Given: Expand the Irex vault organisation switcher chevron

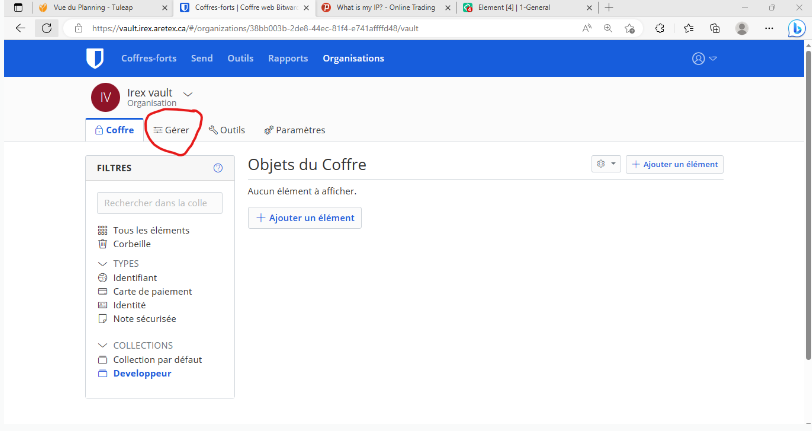Looking at the screenshot, I should (188, 94).
